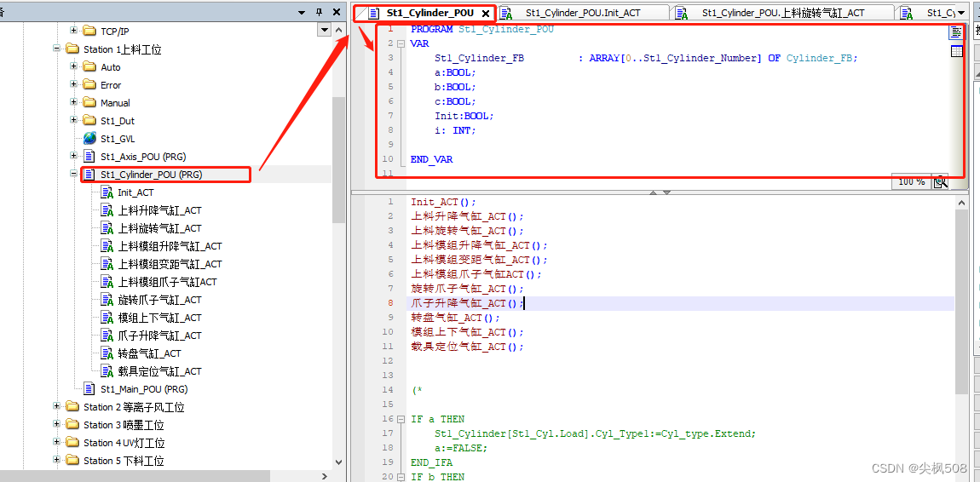
Task: Expand the Error folder
Action: (x=74, y=83)
